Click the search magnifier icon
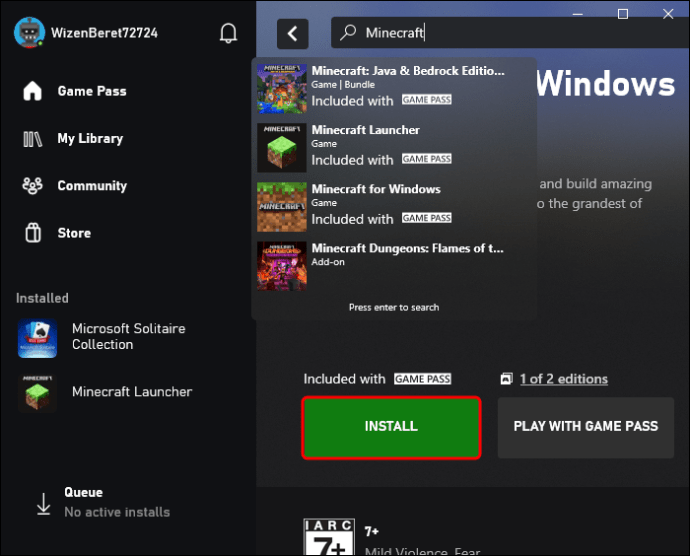 pos(348,32)
